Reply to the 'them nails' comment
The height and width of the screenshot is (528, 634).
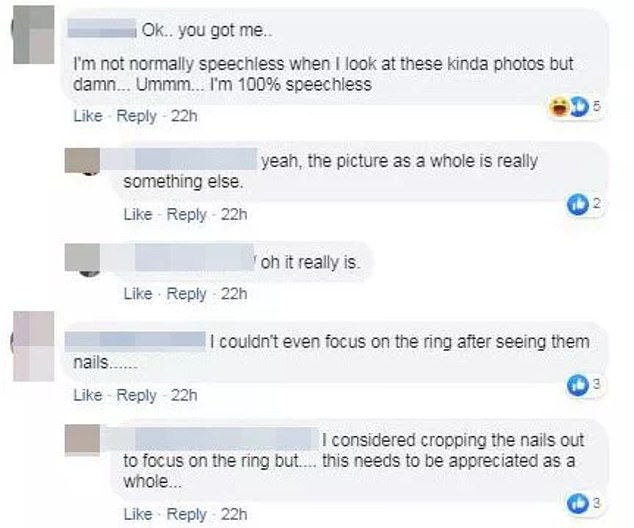(x=136, y=395)
